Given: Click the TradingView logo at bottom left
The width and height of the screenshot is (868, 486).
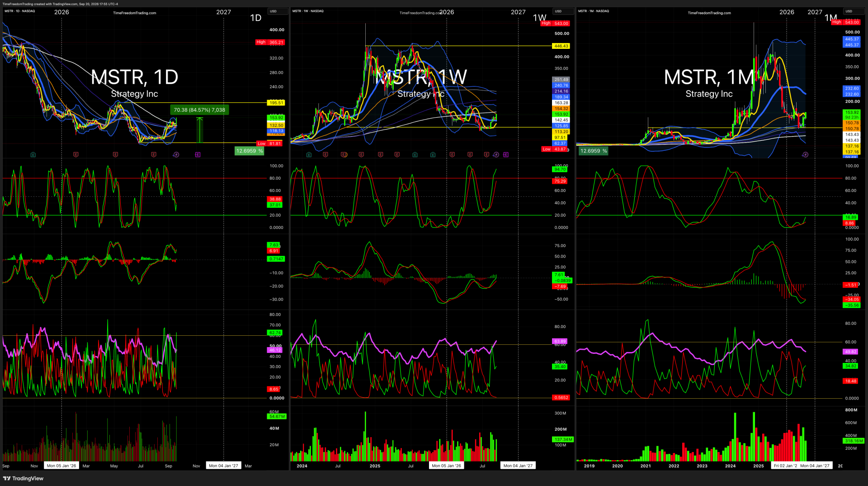Looking at the screenshot, I should click(24, 478).
